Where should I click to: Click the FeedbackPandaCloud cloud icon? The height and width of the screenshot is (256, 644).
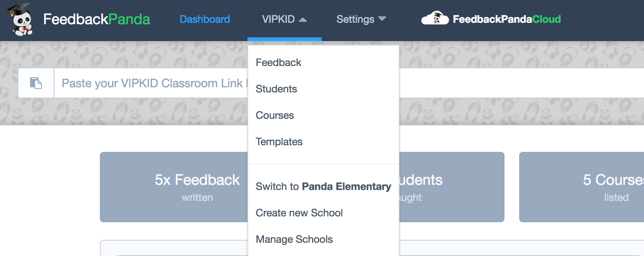[435, 18]
